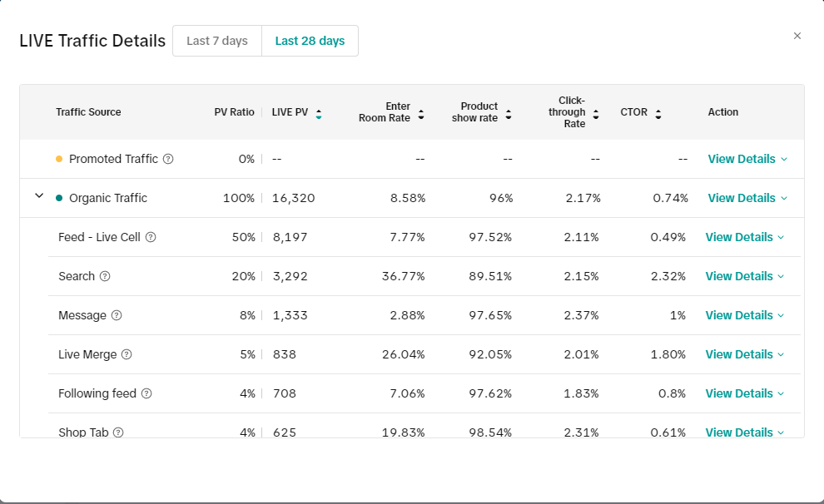
Task: Sort table by LIVE PV
Action: (319, 113)
